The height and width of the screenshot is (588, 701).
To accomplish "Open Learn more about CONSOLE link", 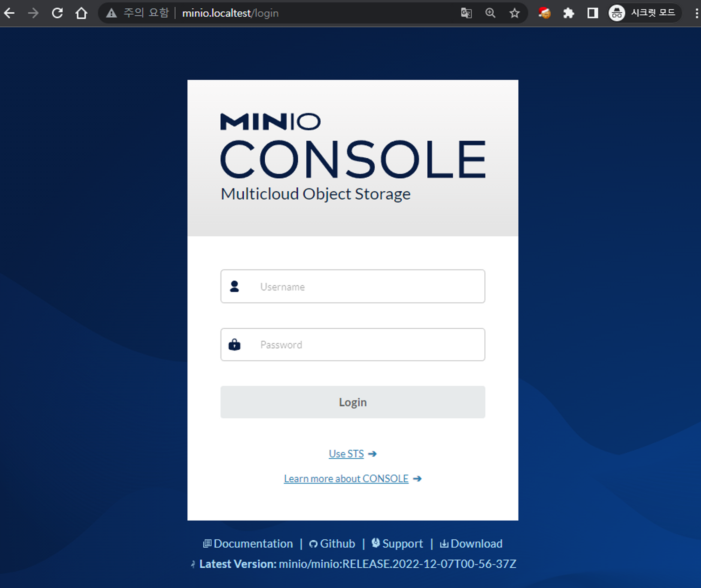I will [346, 479].
